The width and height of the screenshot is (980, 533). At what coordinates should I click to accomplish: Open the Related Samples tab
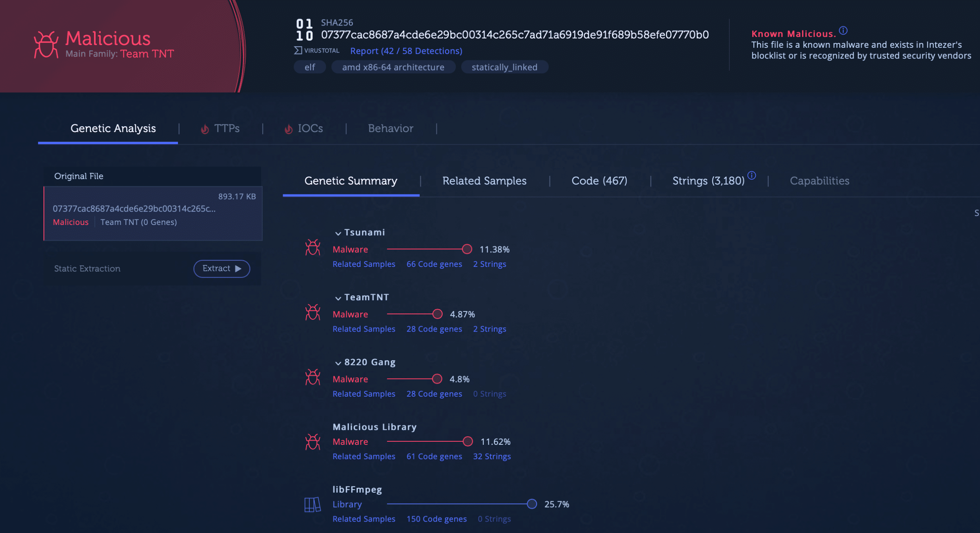(x=484, y=181)
